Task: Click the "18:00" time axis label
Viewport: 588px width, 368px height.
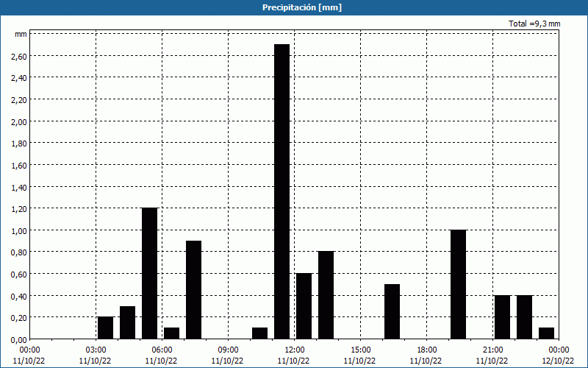Action: [427, 350]
